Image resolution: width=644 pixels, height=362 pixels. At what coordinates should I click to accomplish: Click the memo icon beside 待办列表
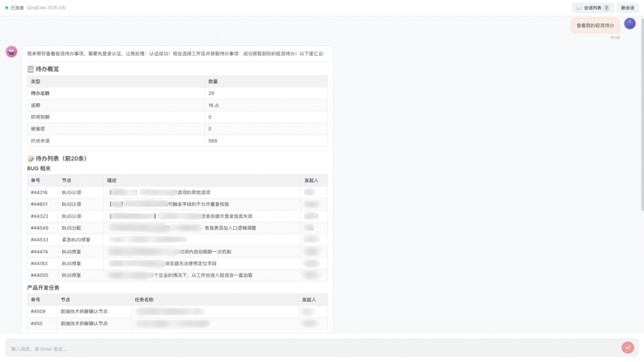coord(31,159)
